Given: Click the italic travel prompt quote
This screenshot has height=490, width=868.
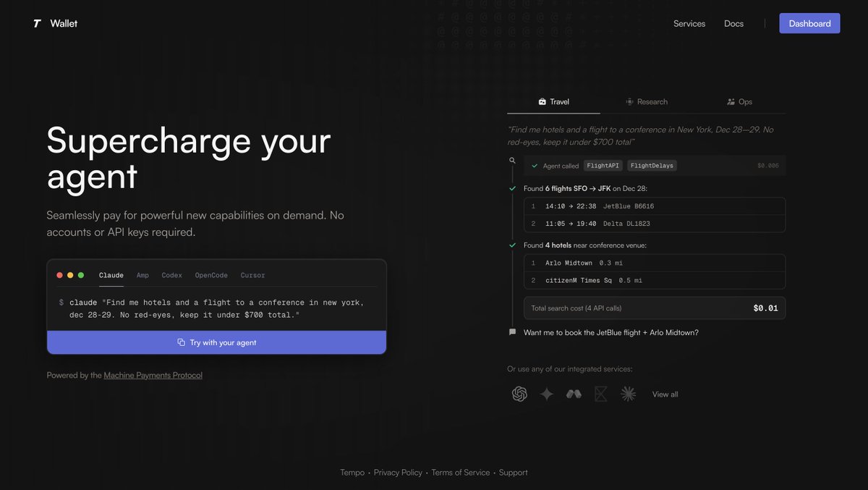Looking at the screenshot, I should [x=641, y=135].
